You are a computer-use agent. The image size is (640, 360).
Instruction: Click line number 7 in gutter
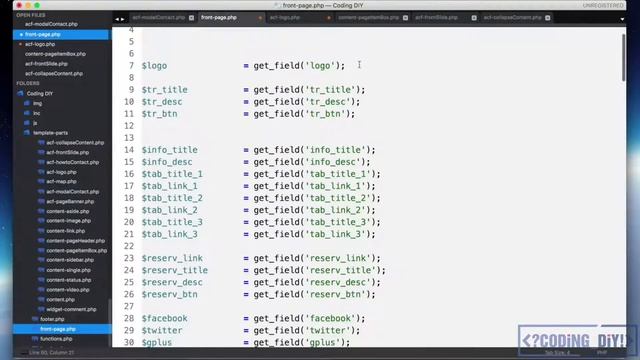pos(131,66)
